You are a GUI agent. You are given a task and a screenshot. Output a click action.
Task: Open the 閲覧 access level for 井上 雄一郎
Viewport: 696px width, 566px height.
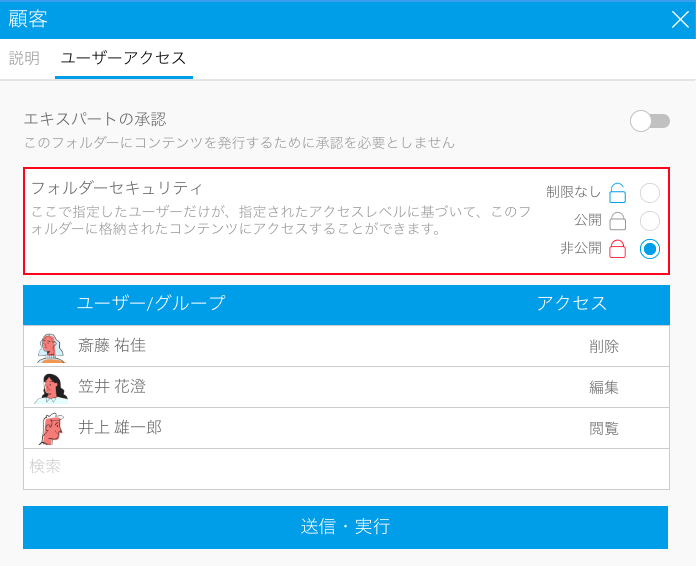coord(604,428)
